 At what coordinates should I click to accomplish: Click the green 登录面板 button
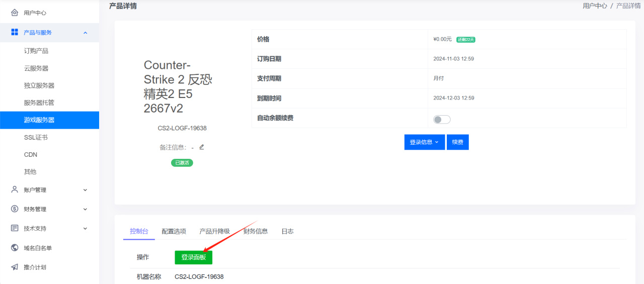[x=194, y=257]
